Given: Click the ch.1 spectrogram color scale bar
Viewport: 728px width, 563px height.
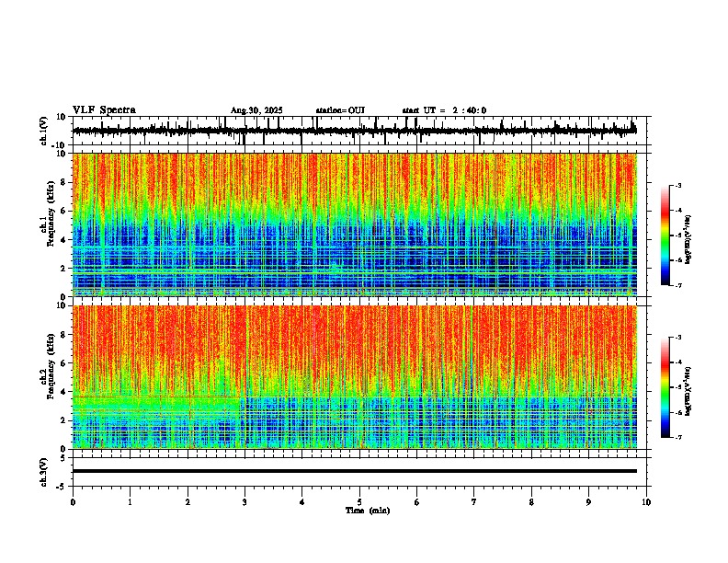Looking at the screenshot, I should click(665, 236).
